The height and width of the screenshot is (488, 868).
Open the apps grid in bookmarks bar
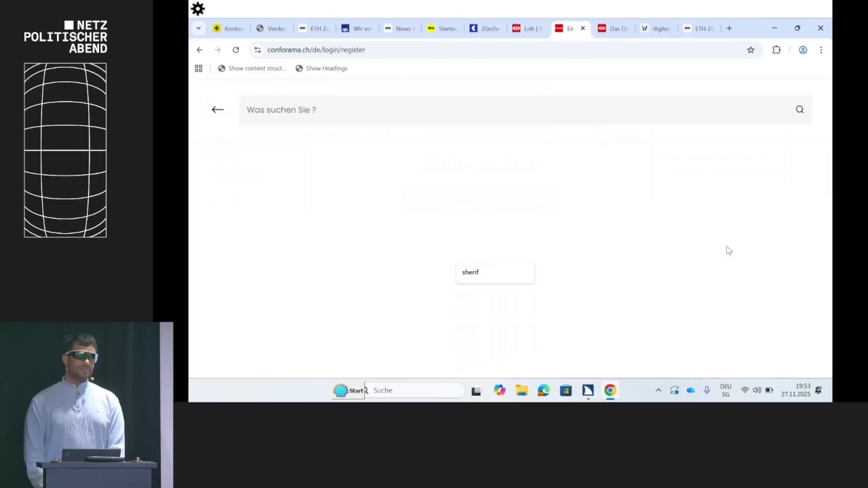pos(199,68)
